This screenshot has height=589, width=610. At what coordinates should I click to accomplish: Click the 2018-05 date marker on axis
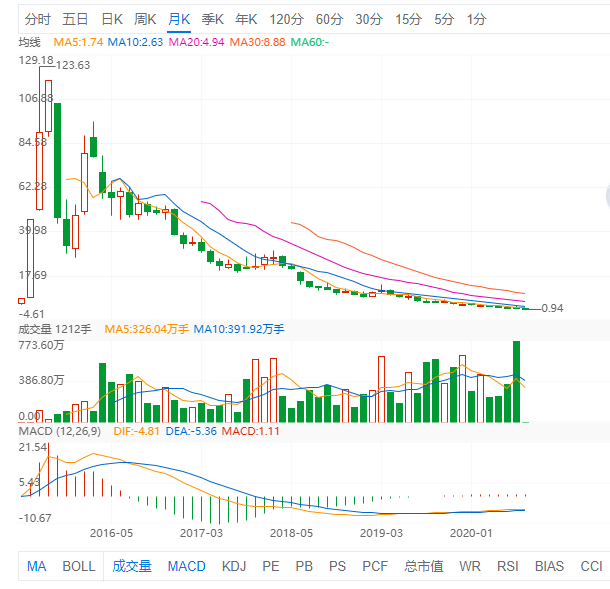click(291, 533)
